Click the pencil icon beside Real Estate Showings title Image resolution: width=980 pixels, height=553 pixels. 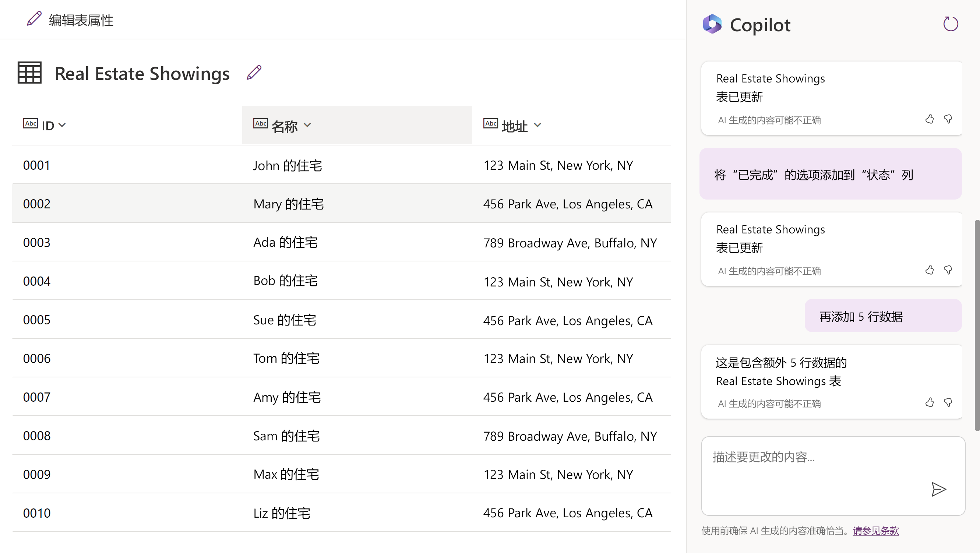click(254, 73)
